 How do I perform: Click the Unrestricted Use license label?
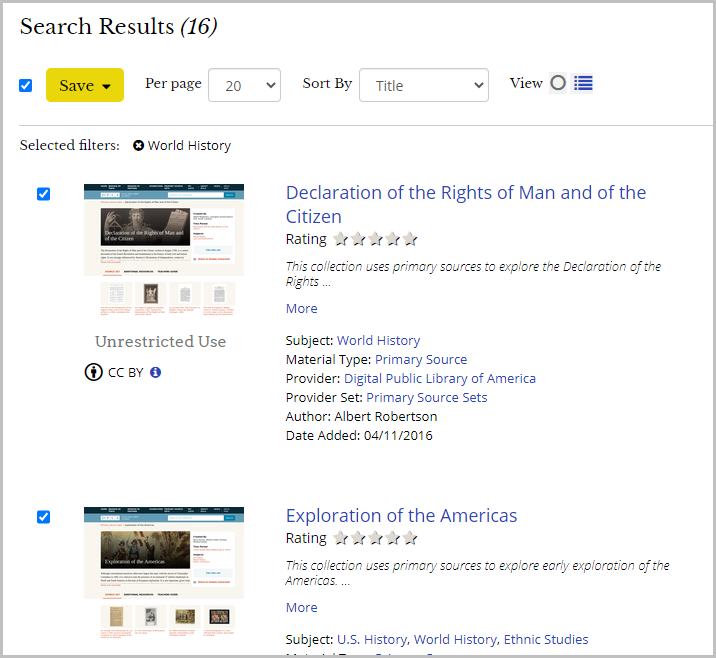(160, 342)
